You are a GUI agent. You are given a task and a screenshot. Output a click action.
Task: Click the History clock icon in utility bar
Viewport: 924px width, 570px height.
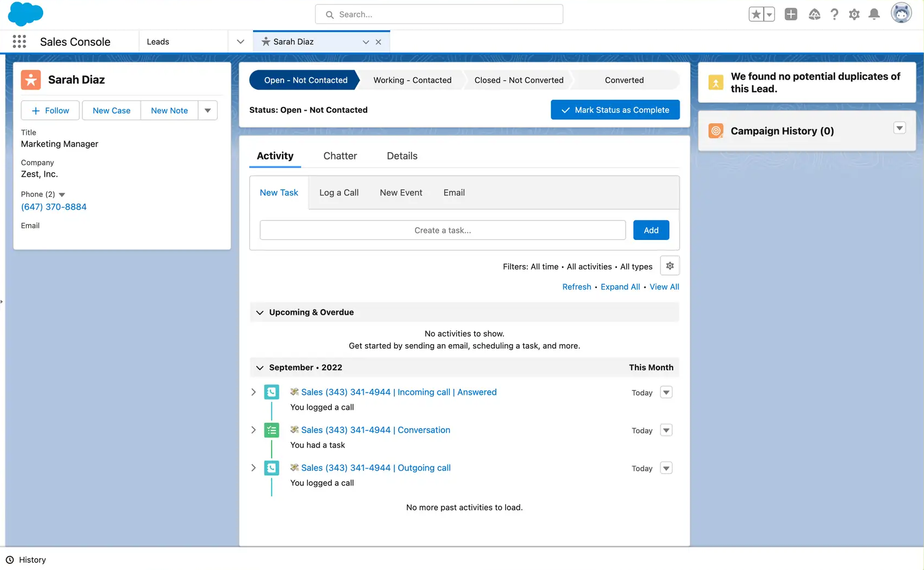point(10,560)
